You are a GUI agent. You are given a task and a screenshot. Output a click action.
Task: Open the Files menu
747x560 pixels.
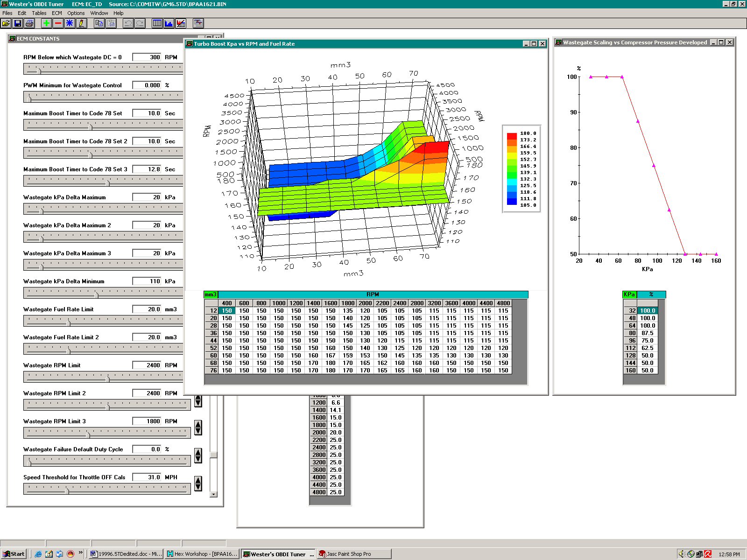[7, 13]
